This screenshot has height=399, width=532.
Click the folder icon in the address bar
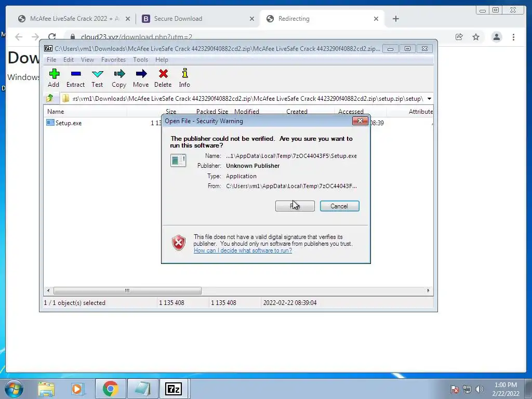coord(65,98)
